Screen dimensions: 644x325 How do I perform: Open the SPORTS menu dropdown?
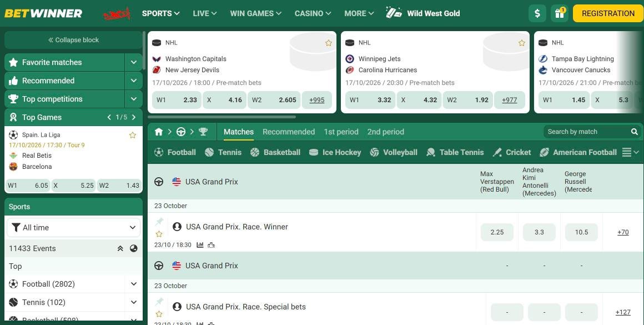tap(160, 13)
